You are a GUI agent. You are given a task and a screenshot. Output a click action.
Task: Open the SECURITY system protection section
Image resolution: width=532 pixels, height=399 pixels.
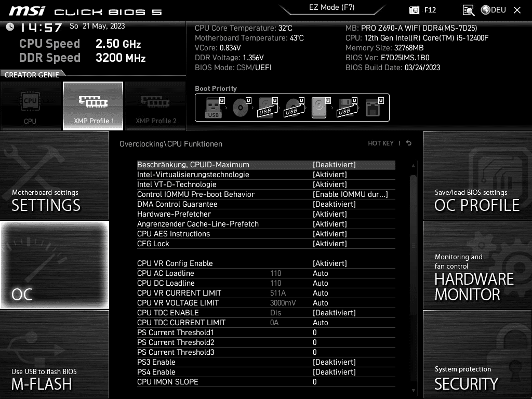477,354
